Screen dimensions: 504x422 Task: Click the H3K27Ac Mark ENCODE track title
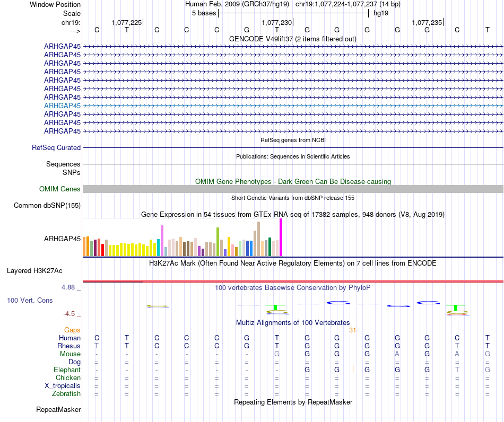coord(293,263)
